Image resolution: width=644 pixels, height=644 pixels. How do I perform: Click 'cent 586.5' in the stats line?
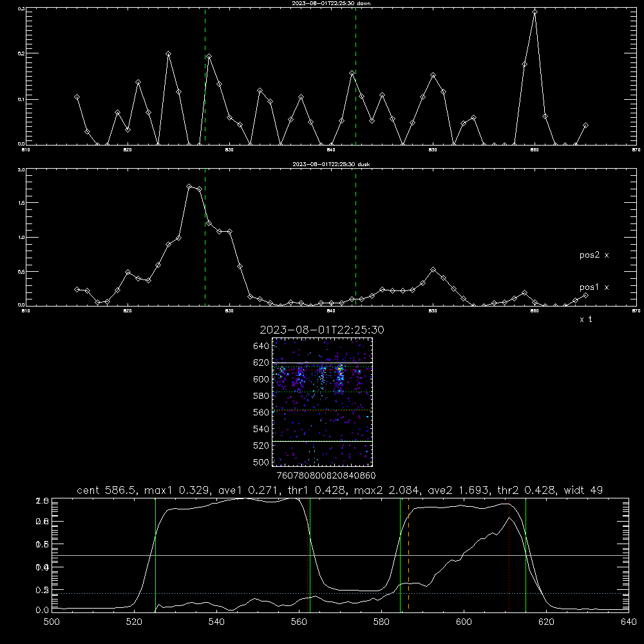coord(107,490)
